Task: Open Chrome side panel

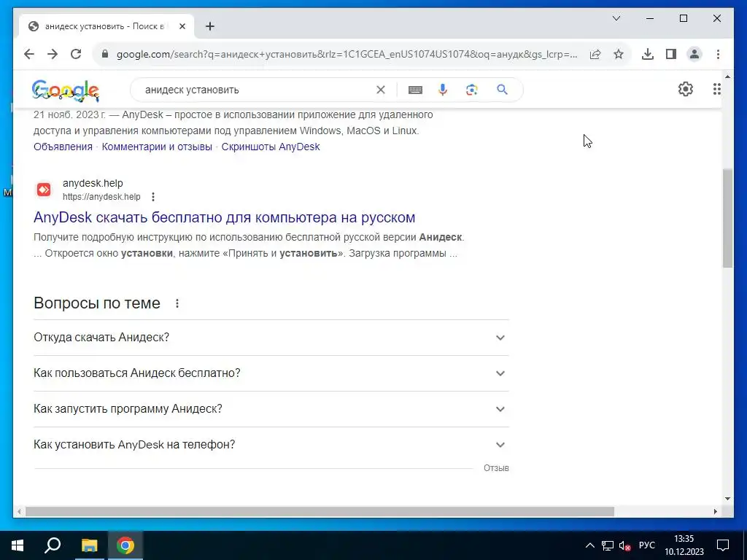Action: click(x=671, y=54)
